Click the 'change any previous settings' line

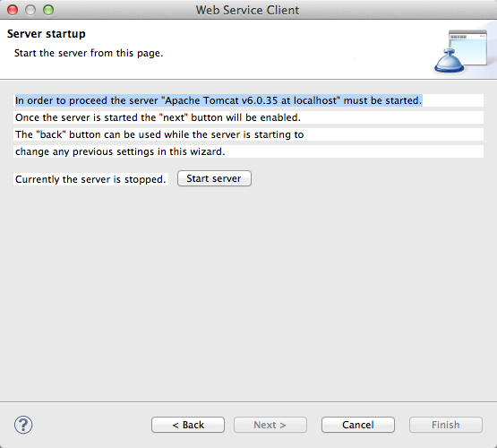[120, 151]
